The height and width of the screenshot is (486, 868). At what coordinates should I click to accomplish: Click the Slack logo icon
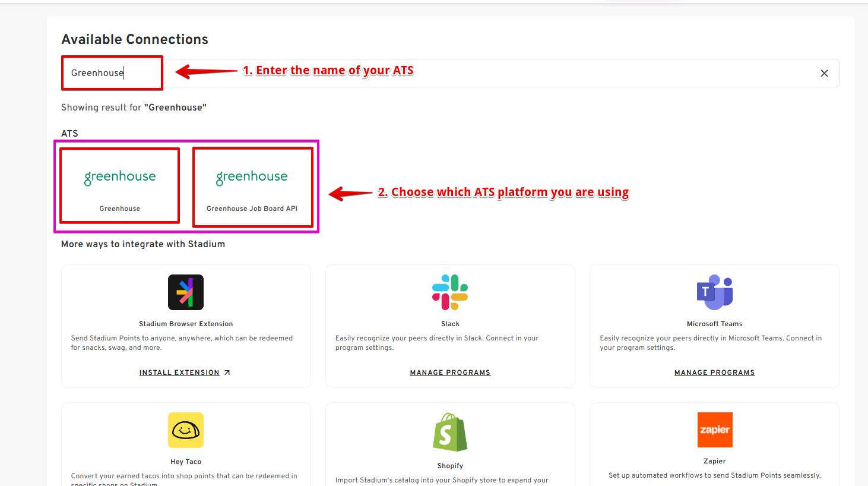tap(450, 292)
